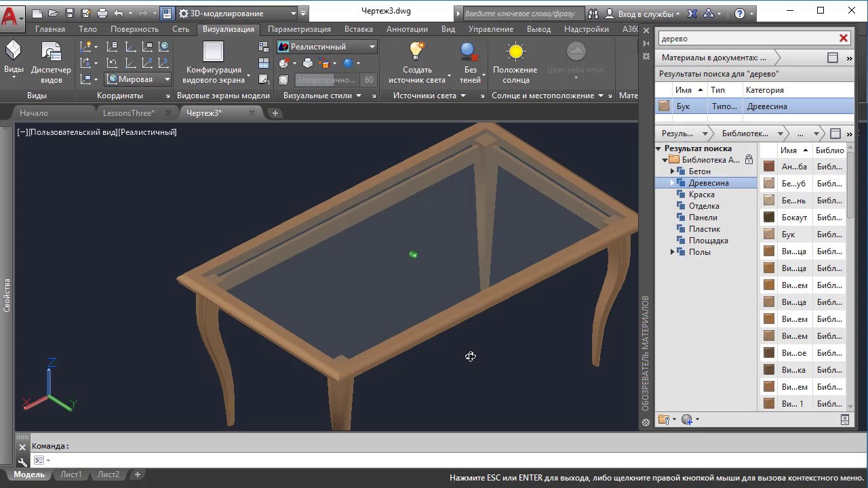Click the Open file folder icon
The width and height of the screenshot is (868, 488).
tap(53, 14)
